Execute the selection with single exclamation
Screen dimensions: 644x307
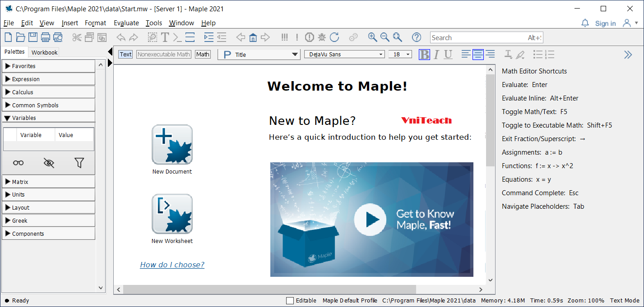click(297, 37)
